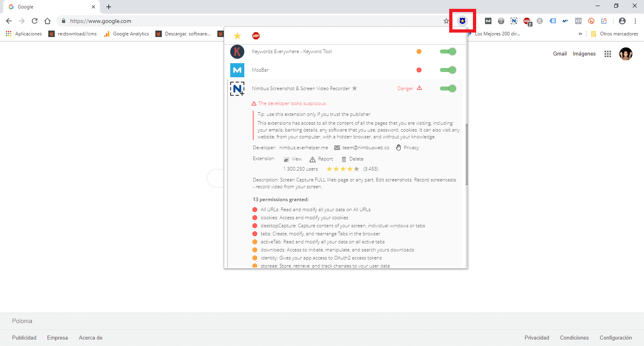Viewport: 644px width, 346px height.
Task: Close the Google tab
Action: (93, 7)
